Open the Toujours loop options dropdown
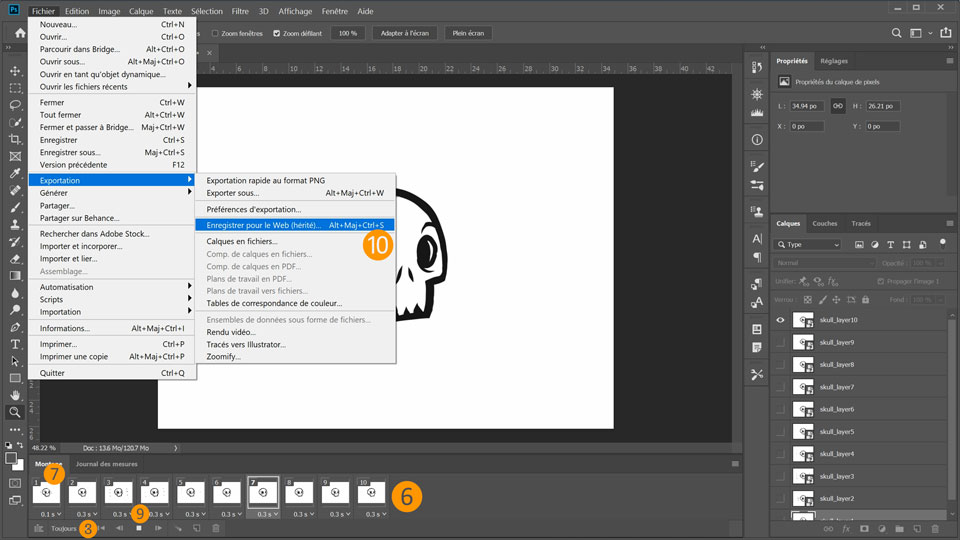Screen dimensions: 960x540 click(66, 528)
